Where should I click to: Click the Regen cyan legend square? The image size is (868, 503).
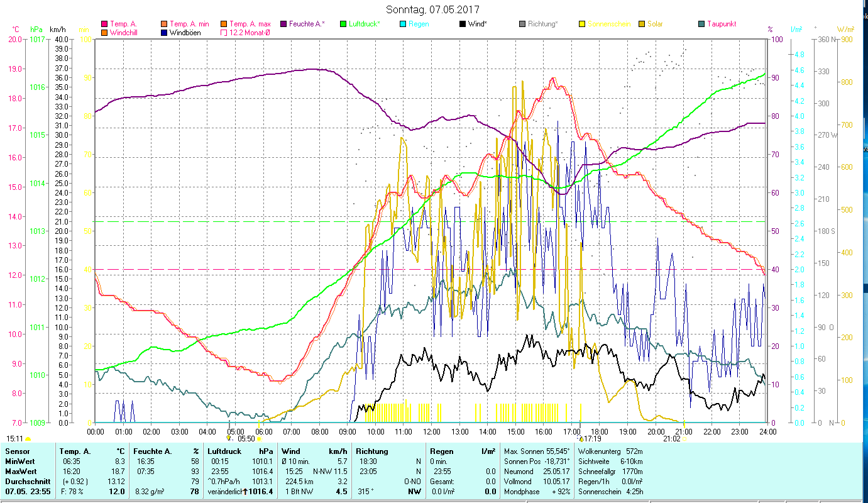click(x=403, y=24)
